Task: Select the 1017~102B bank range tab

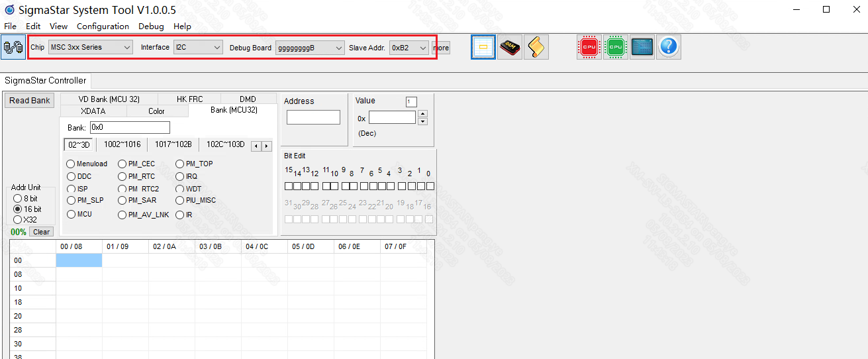Action: pyautogui.click(x=173, y=144)
